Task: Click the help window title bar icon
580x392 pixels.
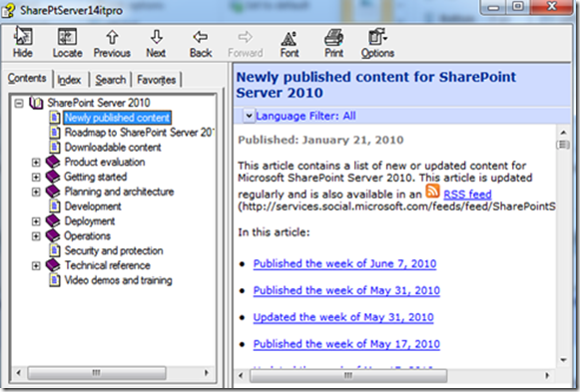Action: [x=8, y=10]
